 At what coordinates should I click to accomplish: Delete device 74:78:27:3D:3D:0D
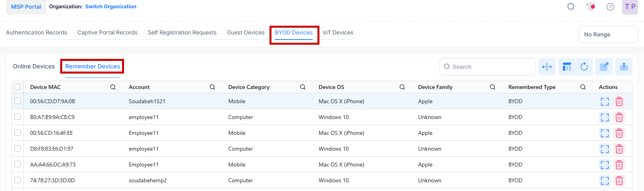coord(619,181)
